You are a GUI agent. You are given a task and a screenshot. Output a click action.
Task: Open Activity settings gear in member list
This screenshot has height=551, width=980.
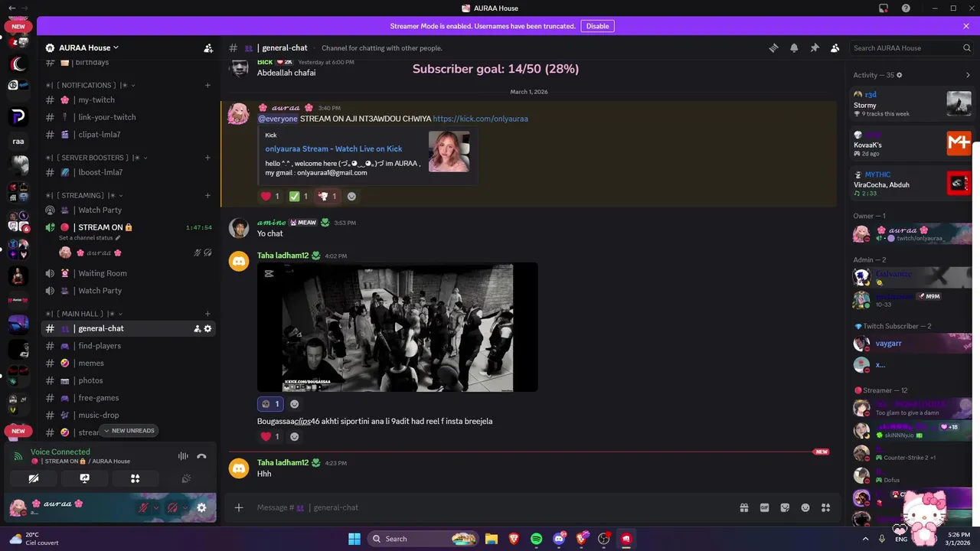[x=900, y=75]
